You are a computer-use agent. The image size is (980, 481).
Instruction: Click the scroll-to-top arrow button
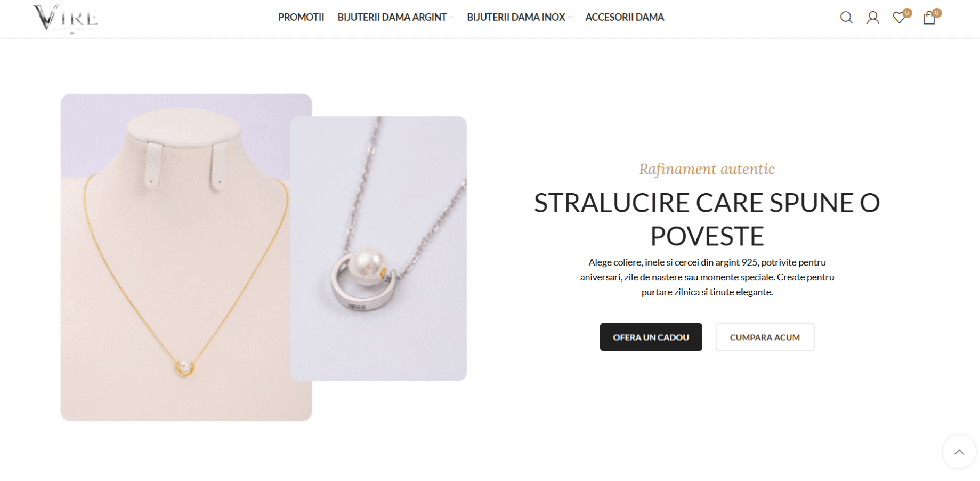click(959, 452)
